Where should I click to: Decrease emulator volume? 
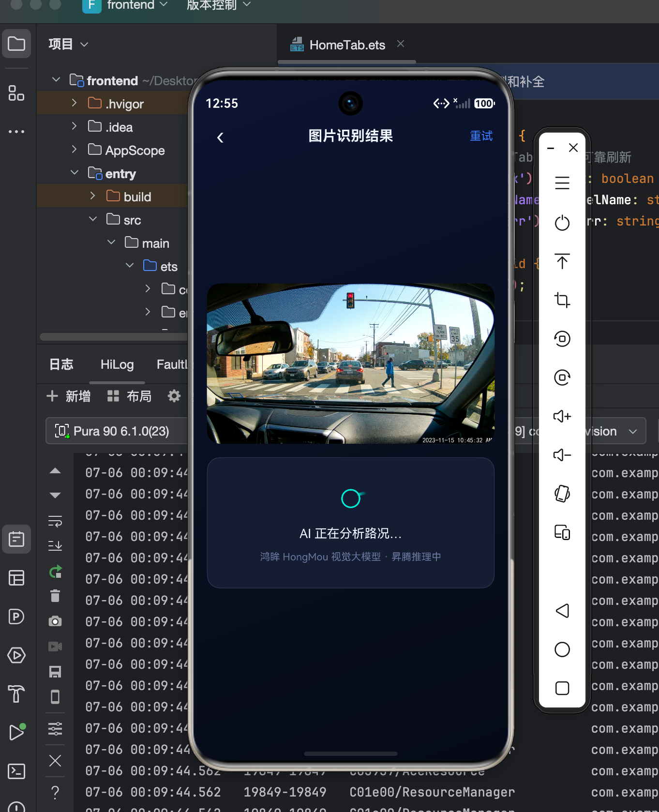pyautogui.click(x=562, y=455)
